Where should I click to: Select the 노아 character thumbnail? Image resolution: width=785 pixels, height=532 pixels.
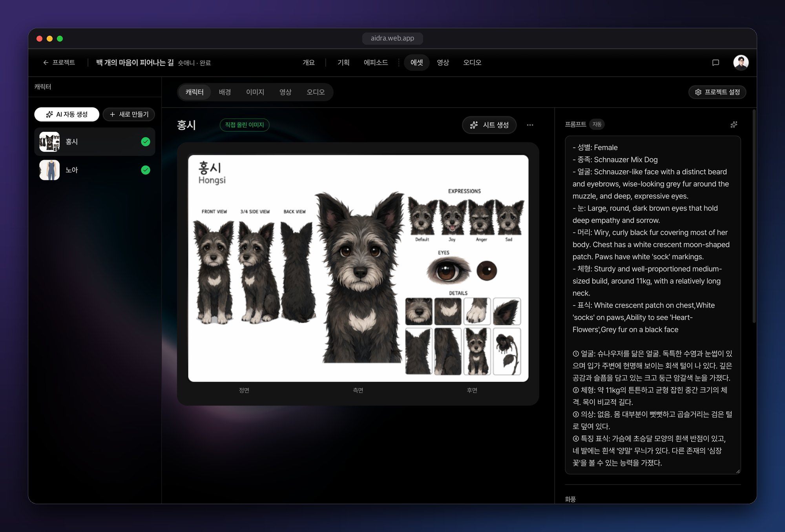pyautogui.click(x=49, y=170)
